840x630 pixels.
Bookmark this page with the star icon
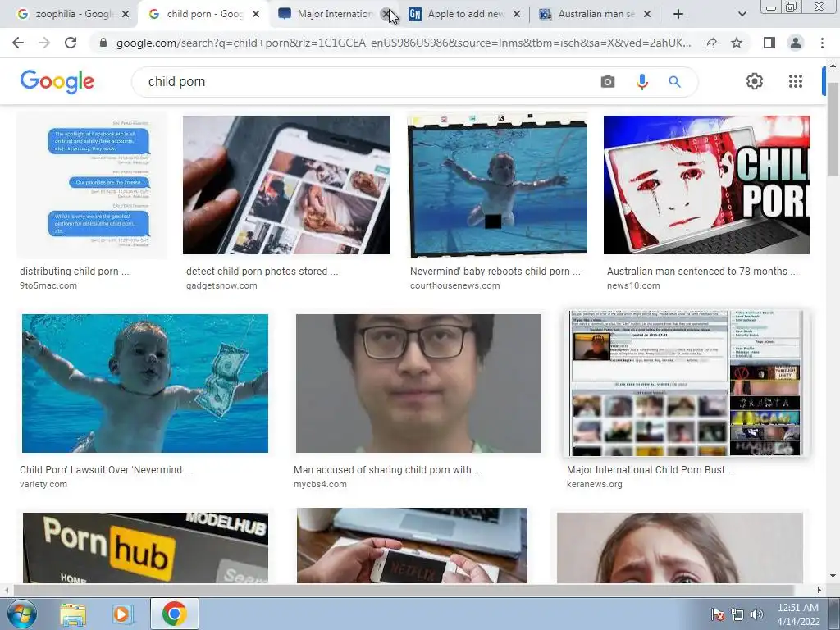click(737, 43)
